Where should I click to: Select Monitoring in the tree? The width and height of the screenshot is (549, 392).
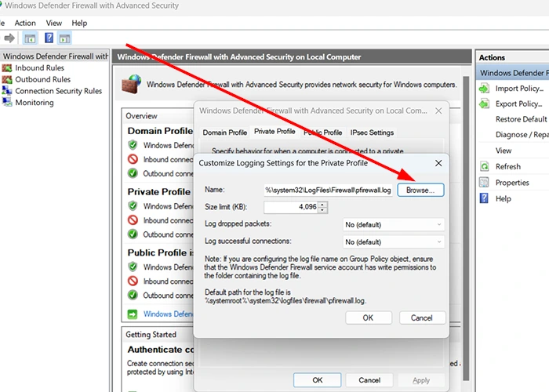point(35,103)
